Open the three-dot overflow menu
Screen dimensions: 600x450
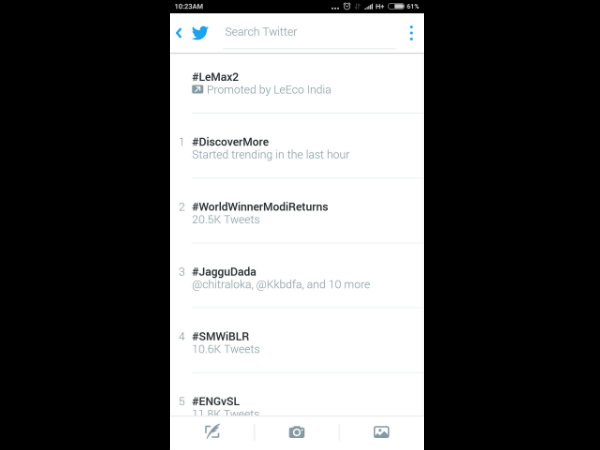click(411, 33)
